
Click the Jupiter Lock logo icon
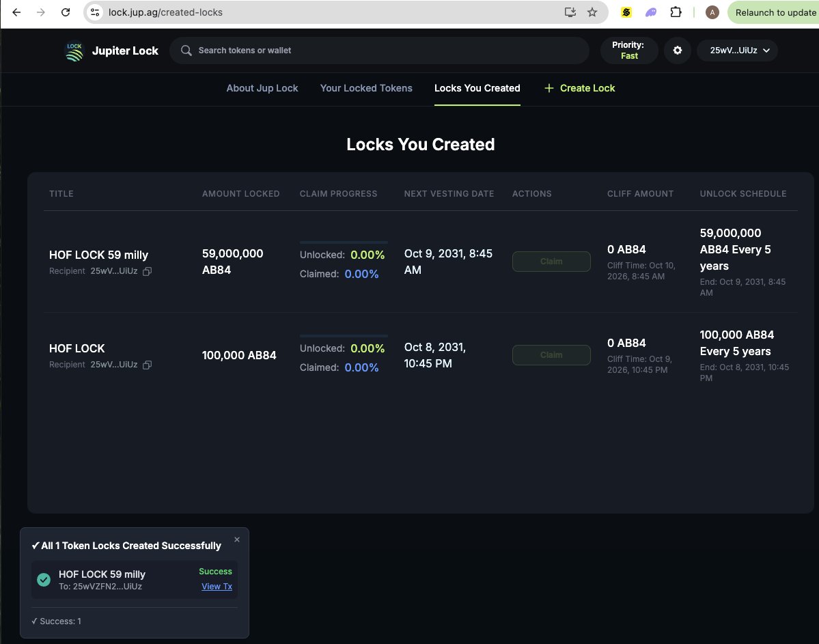click(x=74, y=51)
